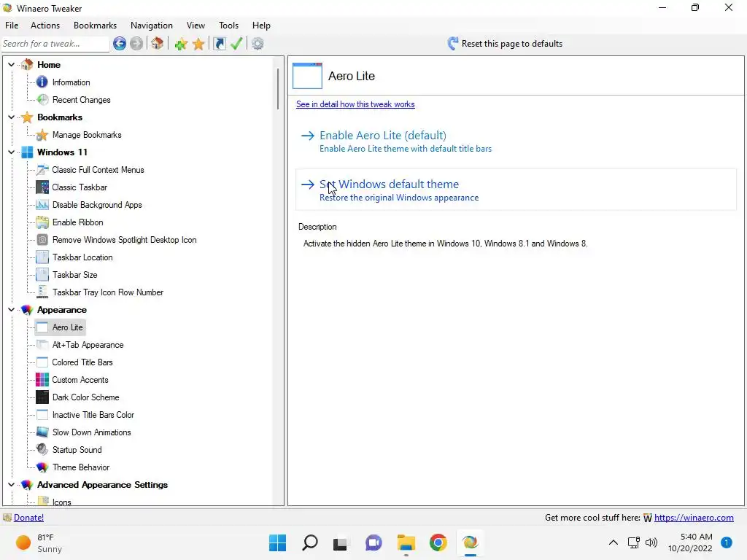Show hidden tray icons chevron
The width and height of the screenshot is (747, 560).
(x=613, y=542)
